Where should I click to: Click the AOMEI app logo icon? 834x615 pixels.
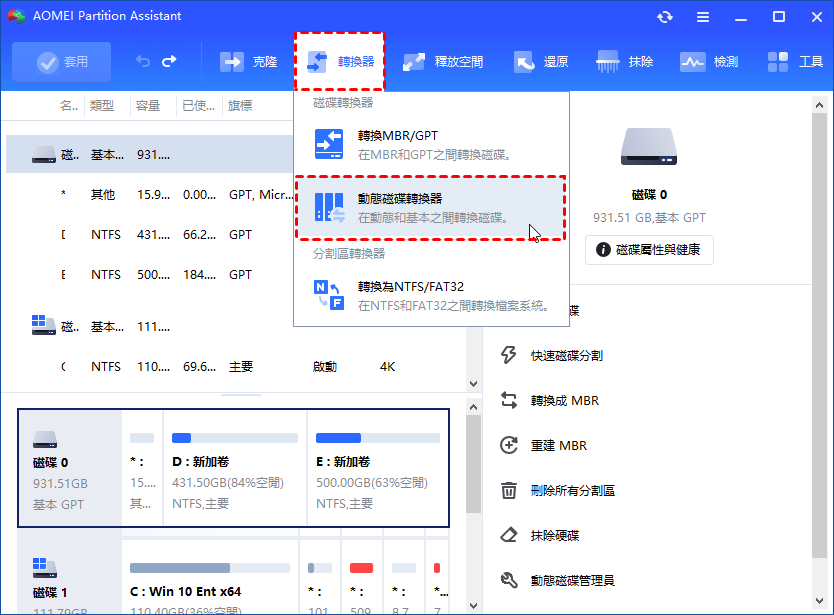click(x=16, y=16)
